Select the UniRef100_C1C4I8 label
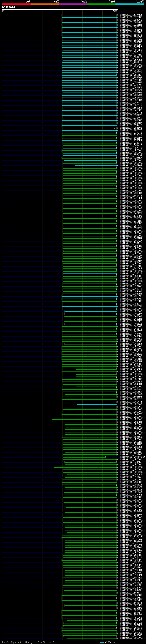The width and height of the screenshot is (146, 644). [131, 537]
